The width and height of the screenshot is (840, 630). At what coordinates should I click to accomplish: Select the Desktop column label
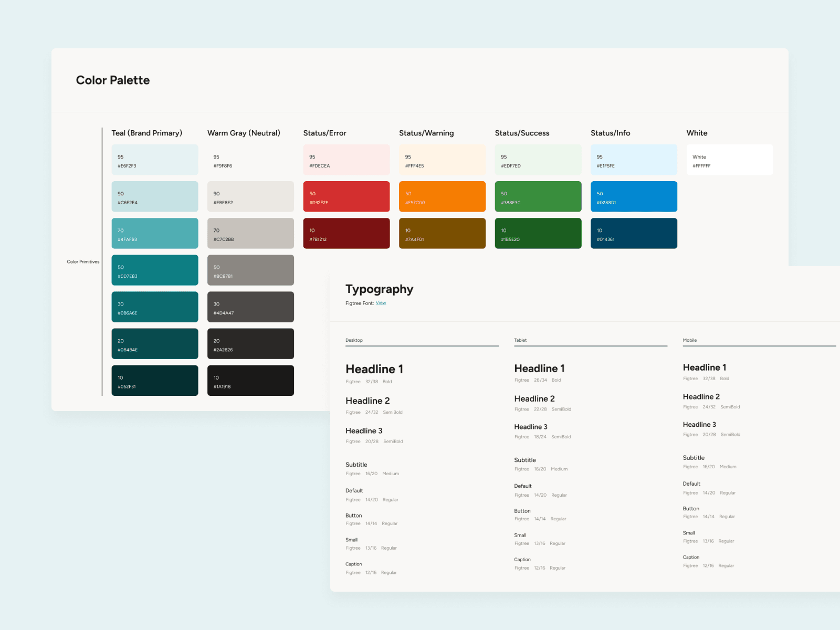tap(354, 340)
